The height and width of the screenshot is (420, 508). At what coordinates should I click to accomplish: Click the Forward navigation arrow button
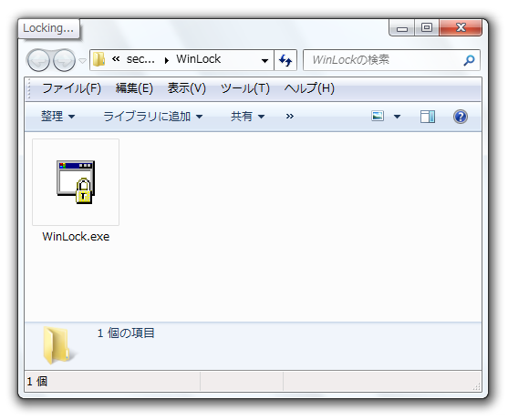tap(64, 60)
